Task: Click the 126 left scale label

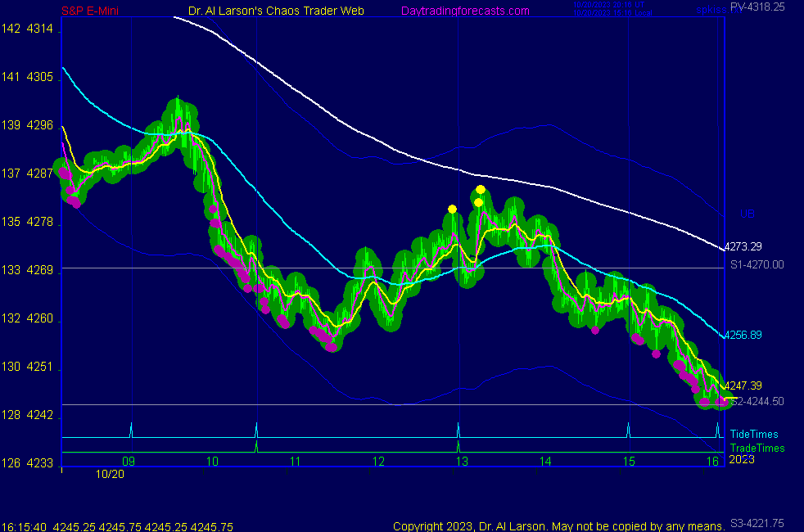Action: (11, 463)
